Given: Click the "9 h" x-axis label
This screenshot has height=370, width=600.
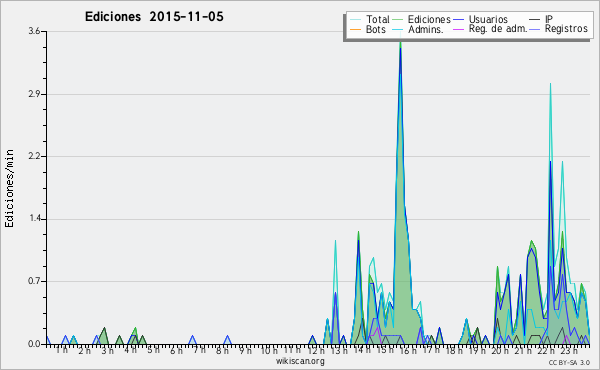Looking at the screenshot, I should (245, 350).
